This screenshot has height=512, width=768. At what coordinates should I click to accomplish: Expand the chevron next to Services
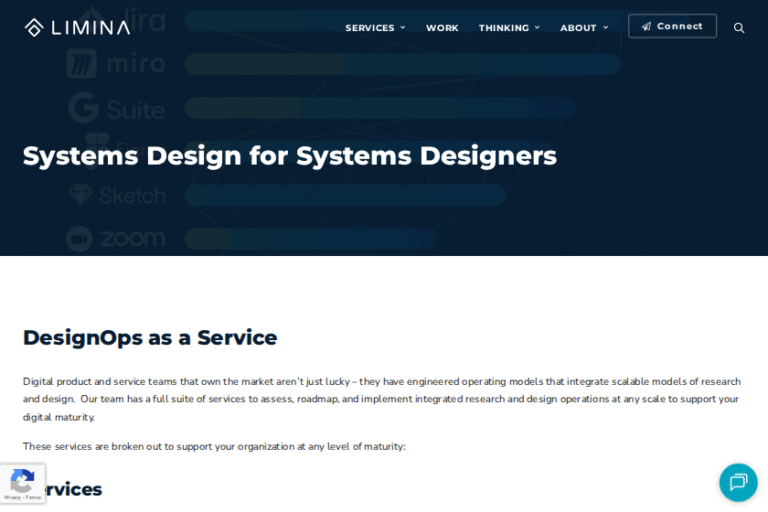403,28
